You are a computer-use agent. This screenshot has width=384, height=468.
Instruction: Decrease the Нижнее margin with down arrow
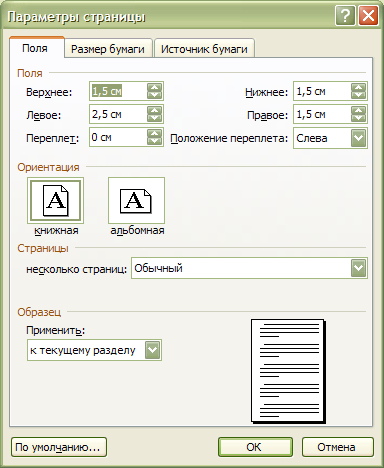coord(358,95)
